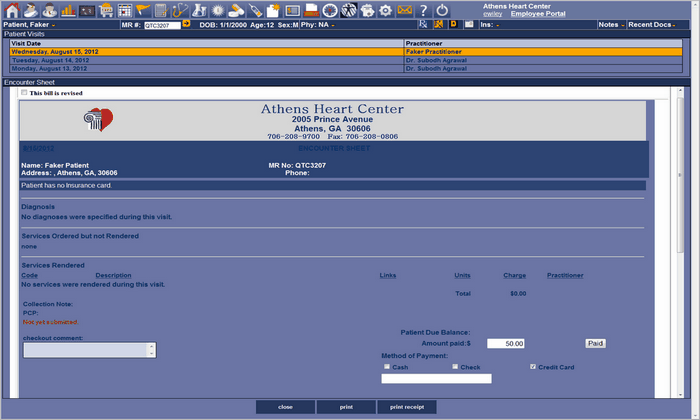Click the Code column header
Viewport: 700px width, 420px height.
[29, 275]
